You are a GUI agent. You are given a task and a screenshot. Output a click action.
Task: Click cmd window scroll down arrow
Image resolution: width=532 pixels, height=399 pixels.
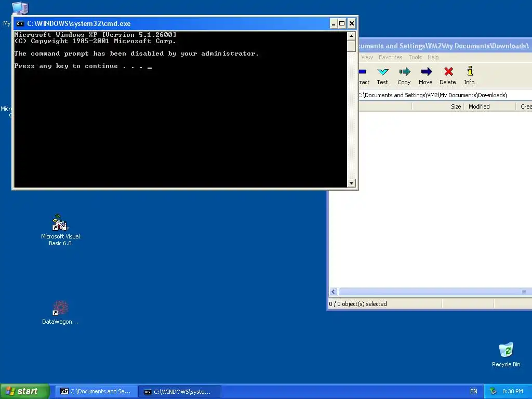tap(351, 183)
